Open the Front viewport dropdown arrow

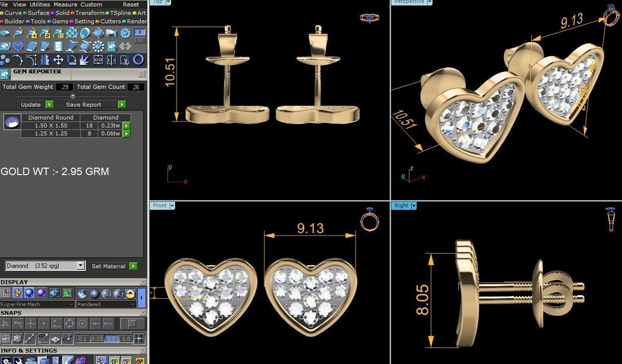pos(172,205)
